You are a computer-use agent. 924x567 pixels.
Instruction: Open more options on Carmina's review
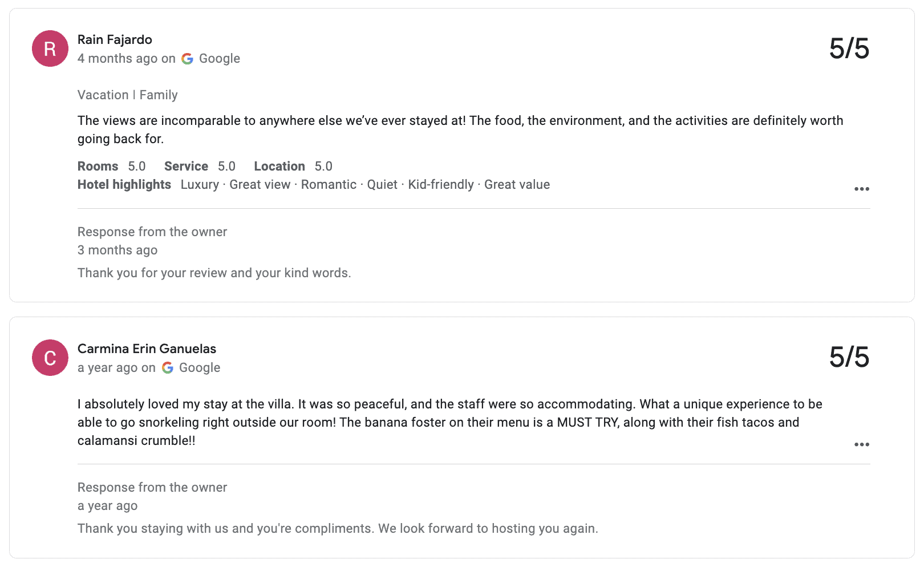[861, 444]
